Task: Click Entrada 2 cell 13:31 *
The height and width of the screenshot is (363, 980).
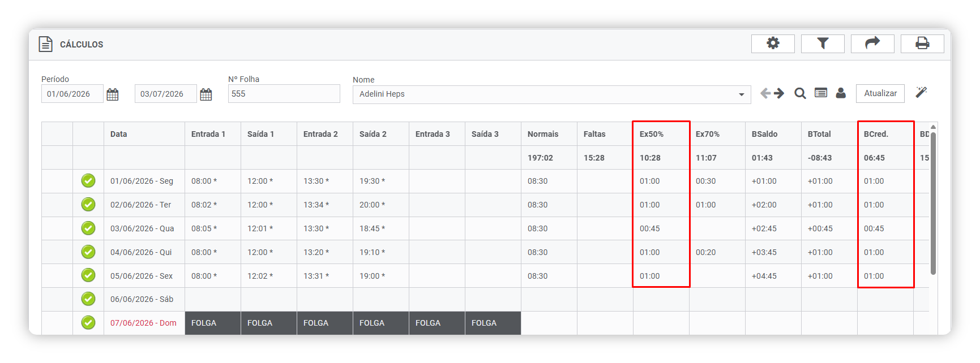Action: point(325,276)
